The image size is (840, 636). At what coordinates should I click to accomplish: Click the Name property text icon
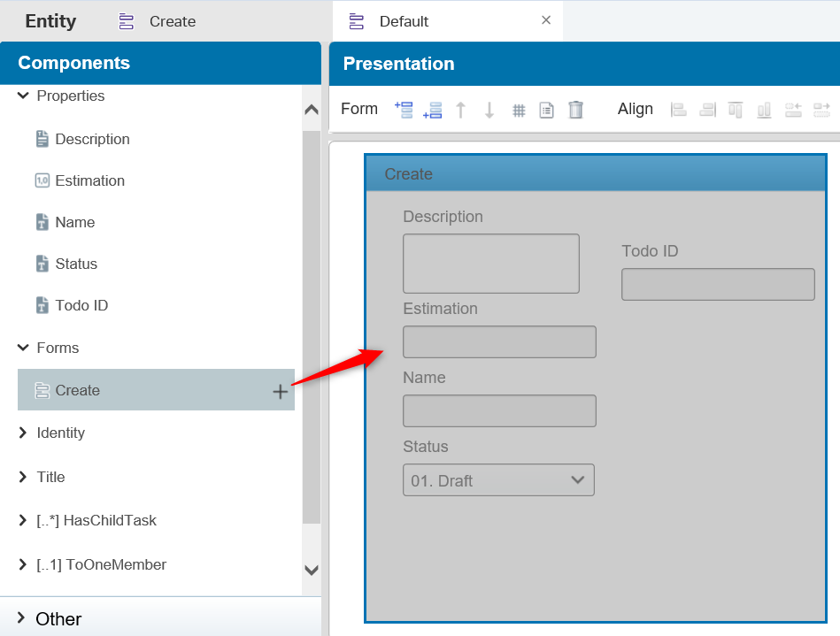[x=42, y=222]
